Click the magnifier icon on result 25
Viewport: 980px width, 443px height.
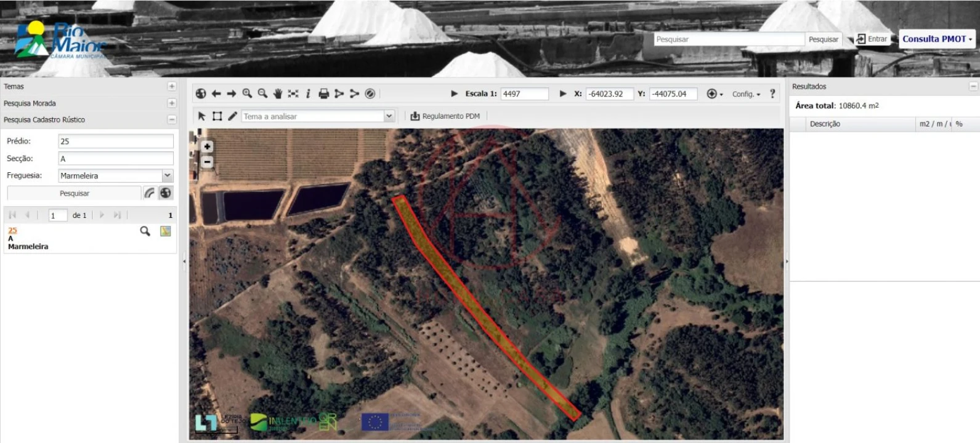tap(145, 231)
